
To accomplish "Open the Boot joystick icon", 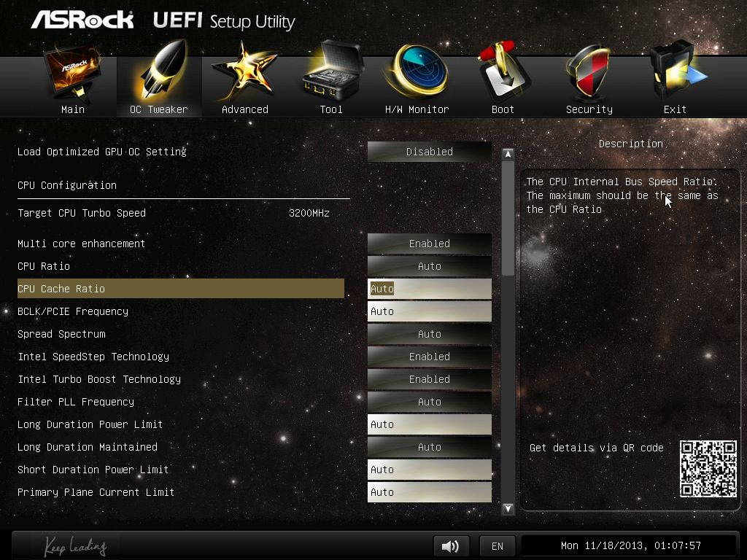I will 503,71.
